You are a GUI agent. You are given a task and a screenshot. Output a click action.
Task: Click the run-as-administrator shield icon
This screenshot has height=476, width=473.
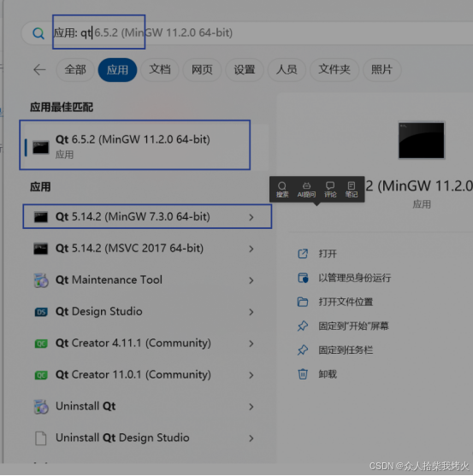coord(303,278)
